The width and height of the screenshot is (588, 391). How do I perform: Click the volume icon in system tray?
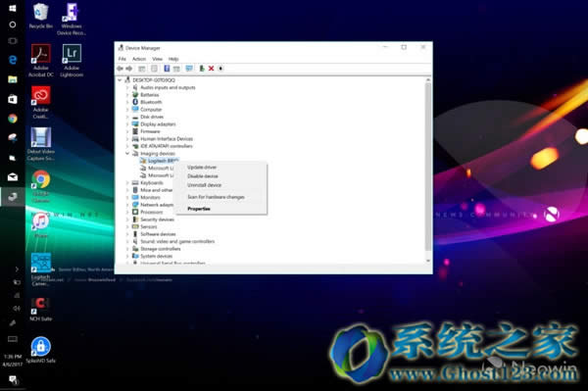coord(17,308)
